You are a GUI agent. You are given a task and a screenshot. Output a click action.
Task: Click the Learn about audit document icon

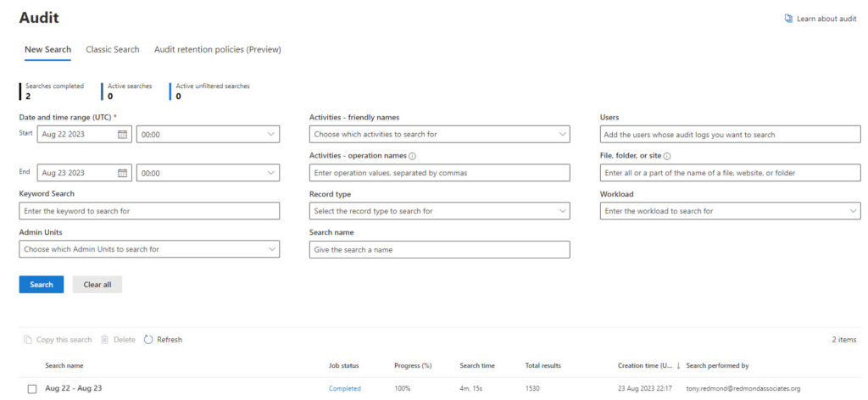[x=788, y=19]
